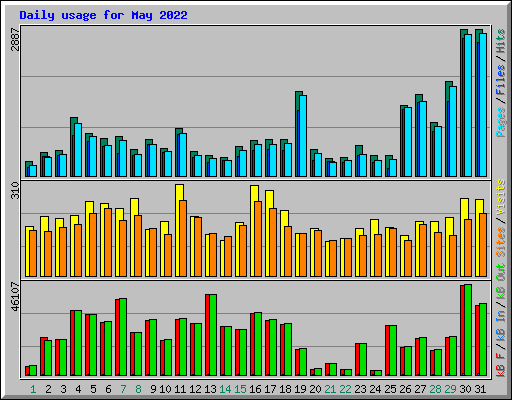Select the 'Hits' legend label
This screenshot has width=512, height=400.
(x=501, y=41)
